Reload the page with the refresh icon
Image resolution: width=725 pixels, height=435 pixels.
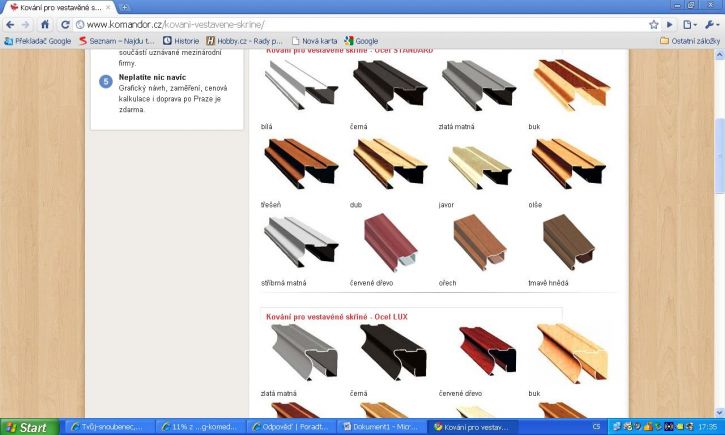[65, 25]
